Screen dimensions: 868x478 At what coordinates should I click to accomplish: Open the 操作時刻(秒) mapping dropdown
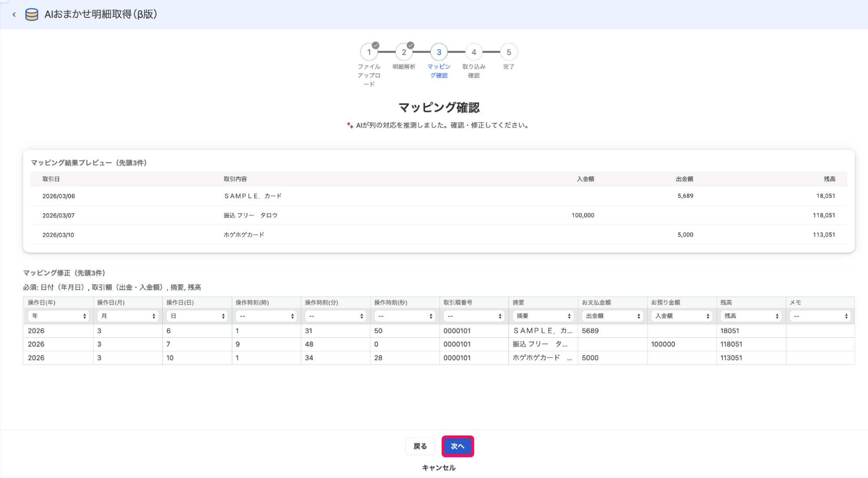click(x=405, y=316)
